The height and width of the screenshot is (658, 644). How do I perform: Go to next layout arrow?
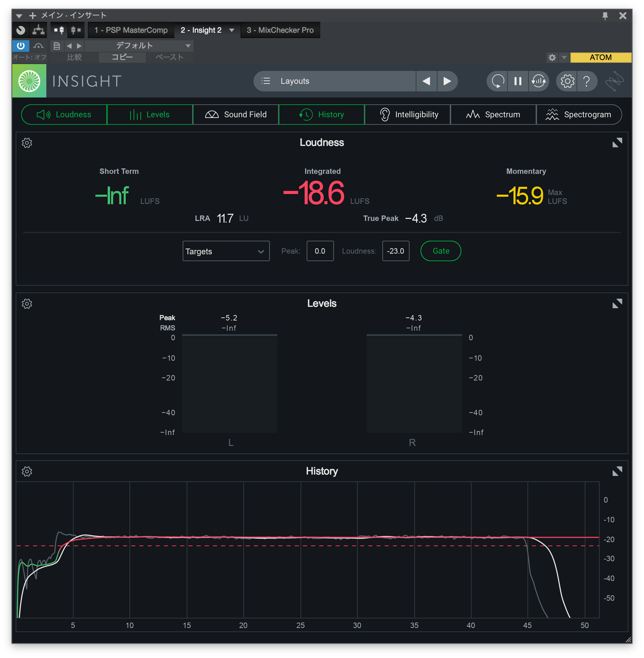point(447,81)
